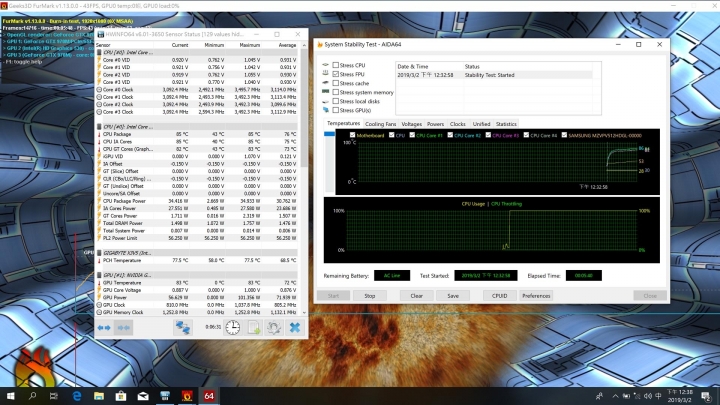
Task: Select GPU Temperature sensor row
Action: (x=197, y=283)
